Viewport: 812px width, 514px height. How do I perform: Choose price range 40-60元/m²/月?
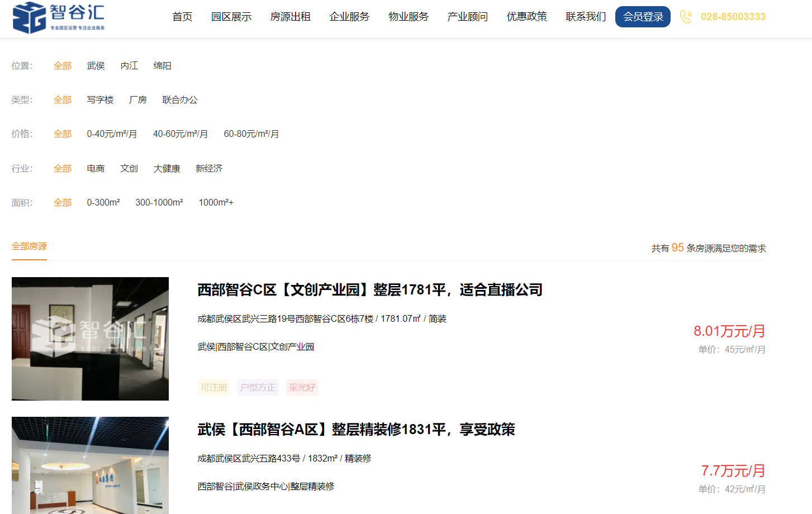pyautogui.click(x=181, y=134)
